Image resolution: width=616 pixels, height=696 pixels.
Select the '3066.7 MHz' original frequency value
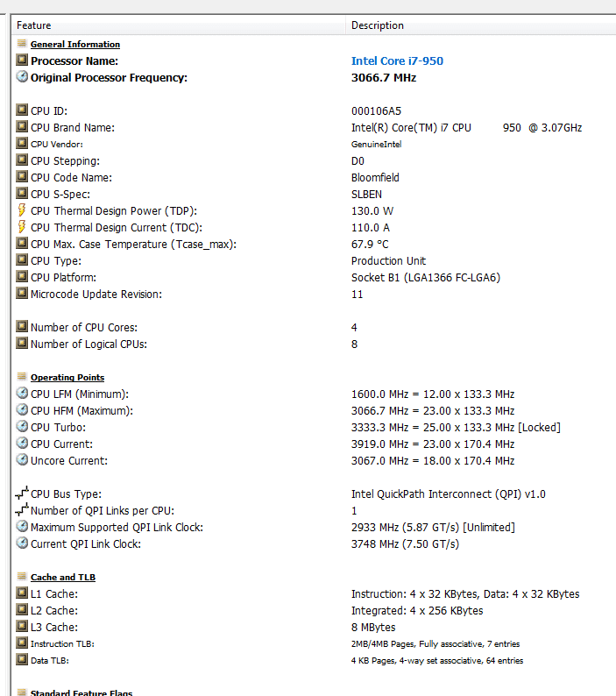tap(384, 78)
